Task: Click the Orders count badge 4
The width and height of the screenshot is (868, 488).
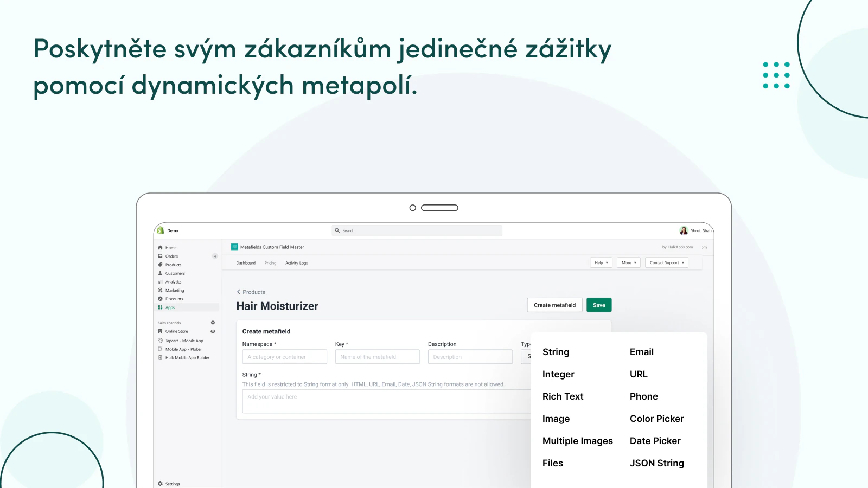Action: click(215, 256)
